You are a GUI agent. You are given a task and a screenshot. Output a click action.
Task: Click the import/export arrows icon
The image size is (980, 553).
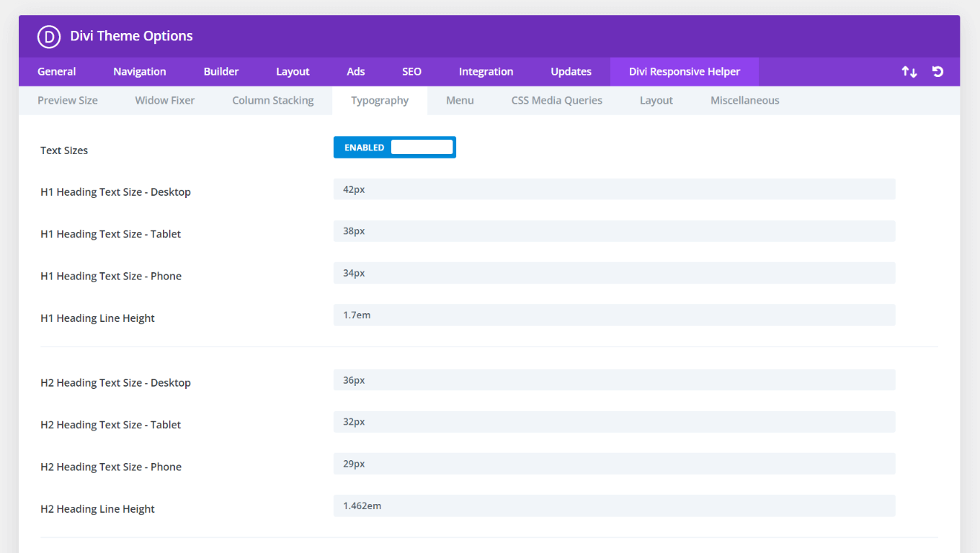909,72
